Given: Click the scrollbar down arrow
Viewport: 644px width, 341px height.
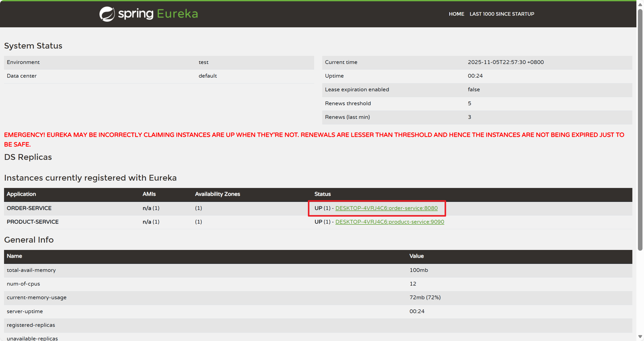Looking at the screenshot, I should 640,336.
